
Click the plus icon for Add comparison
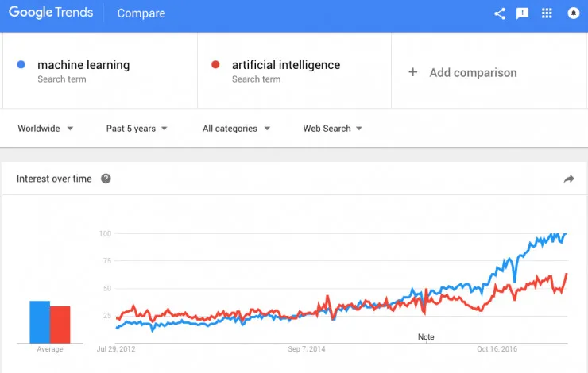[412, 72]
